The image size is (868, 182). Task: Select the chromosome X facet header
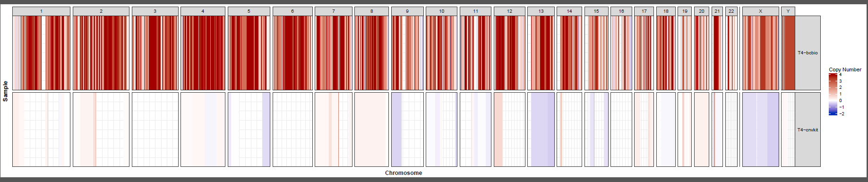[x=761, y=11]
